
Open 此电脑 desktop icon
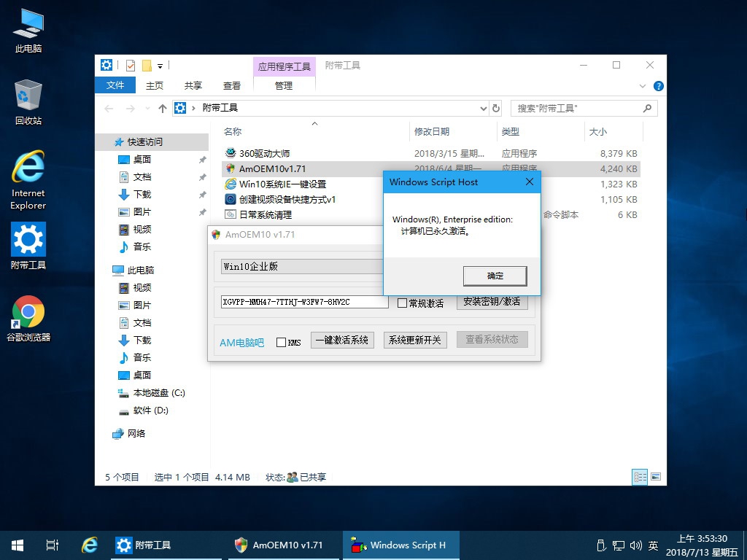click(x=28, y=31)
